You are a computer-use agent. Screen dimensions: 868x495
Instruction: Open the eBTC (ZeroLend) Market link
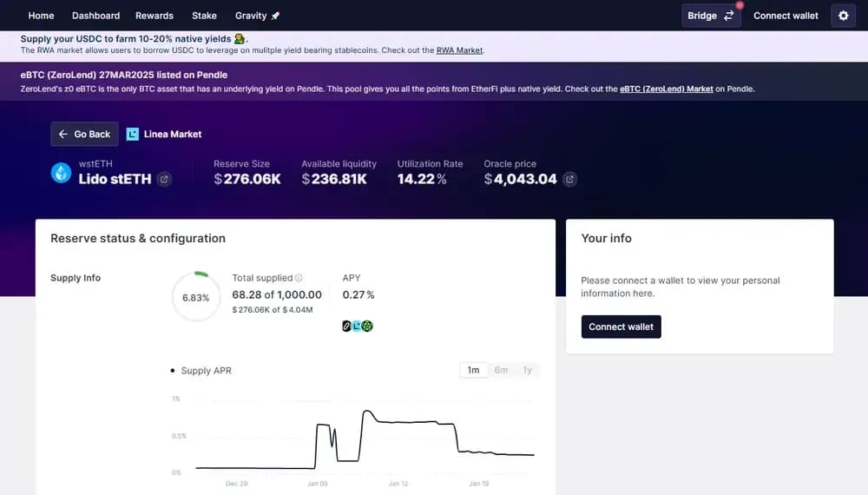click(x=666, y=89)
